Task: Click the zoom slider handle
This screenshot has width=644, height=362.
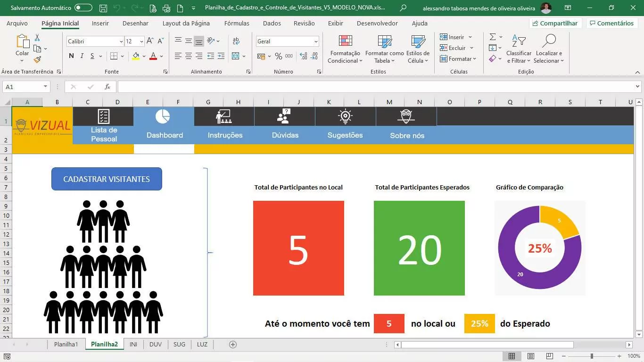Action: tap(592, 356)
